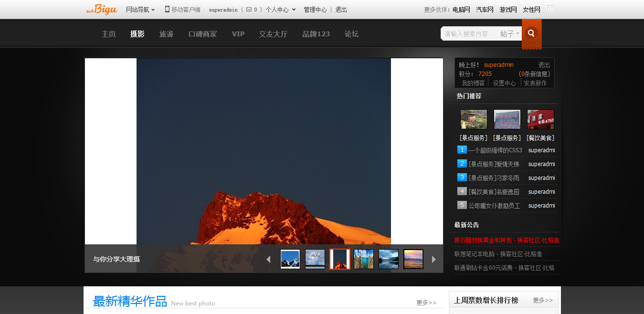644x314 pixels.
Task: Open the 餐饮美食 recommended thumbnail
Action: click(540, 119)
